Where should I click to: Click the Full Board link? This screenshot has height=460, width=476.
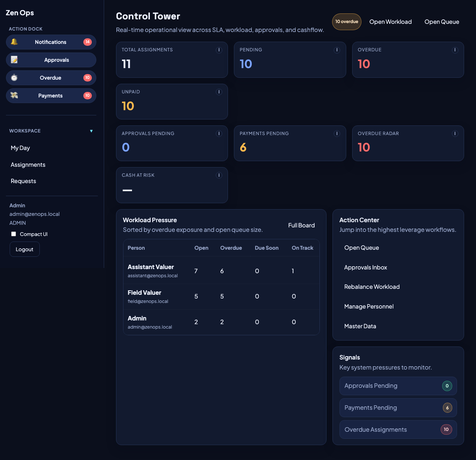coord(301,226)
